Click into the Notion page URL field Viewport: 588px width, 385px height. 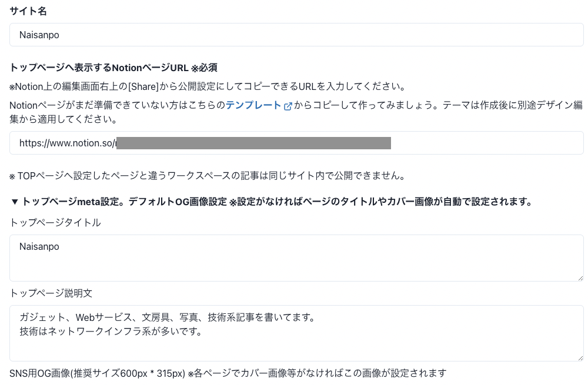click(x=296, y=143)
